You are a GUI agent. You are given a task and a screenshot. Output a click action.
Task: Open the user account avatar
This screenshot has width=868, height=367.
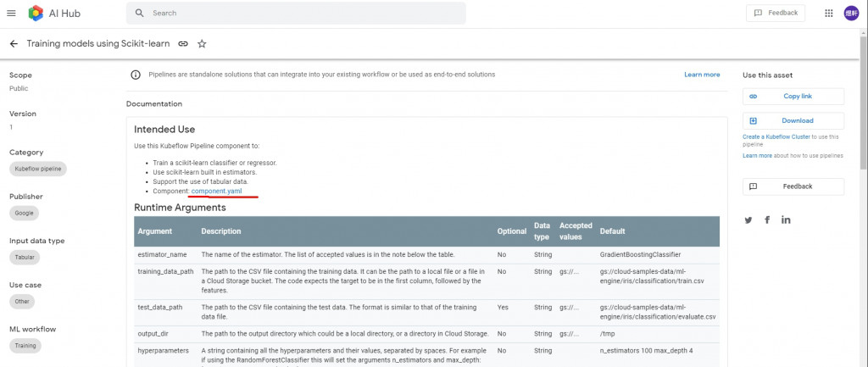851,14
